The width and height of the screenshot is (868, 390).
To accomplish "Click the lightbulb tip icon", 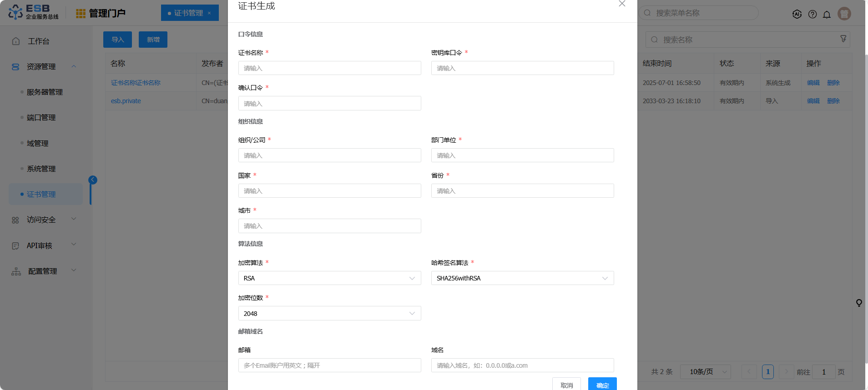I will pos(858,303).
